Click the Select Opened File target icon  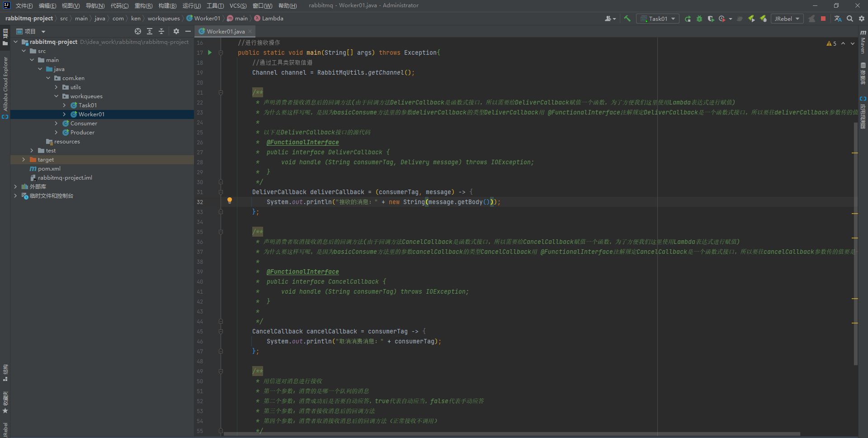(138, 31)
